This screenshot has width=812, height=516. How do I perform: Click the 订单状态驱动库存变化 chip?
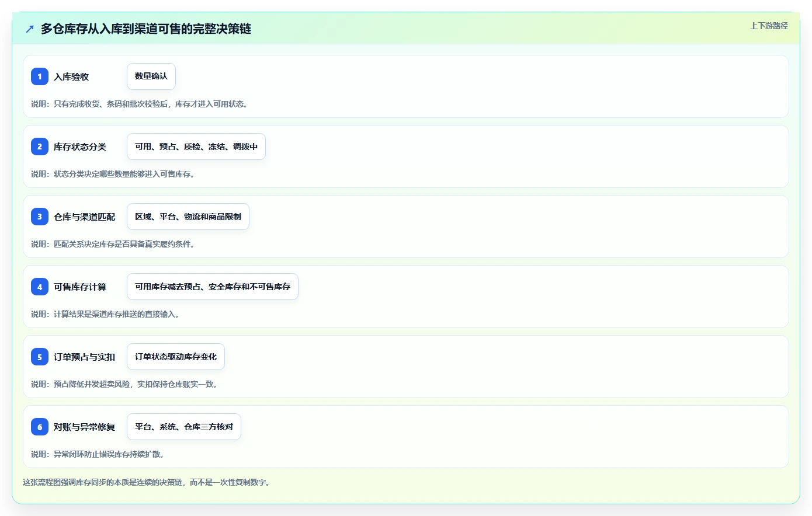click(x=176, y=357)
